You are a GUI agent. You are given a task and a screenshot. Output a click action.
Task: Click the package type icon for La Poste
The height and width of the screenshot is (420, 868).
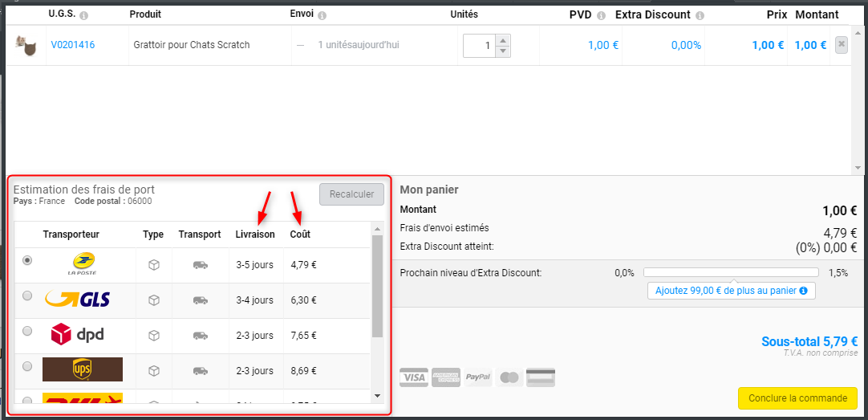[x=154, y=265]
